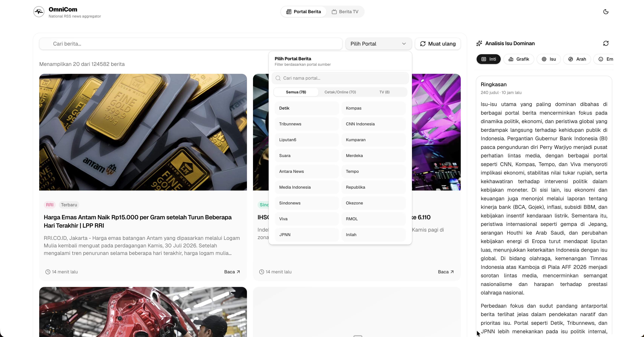This screenshot has height=337, width=644.
Task: Click the sparkle icon beside Analisis Isu Dominan
Action: (479, 43)
